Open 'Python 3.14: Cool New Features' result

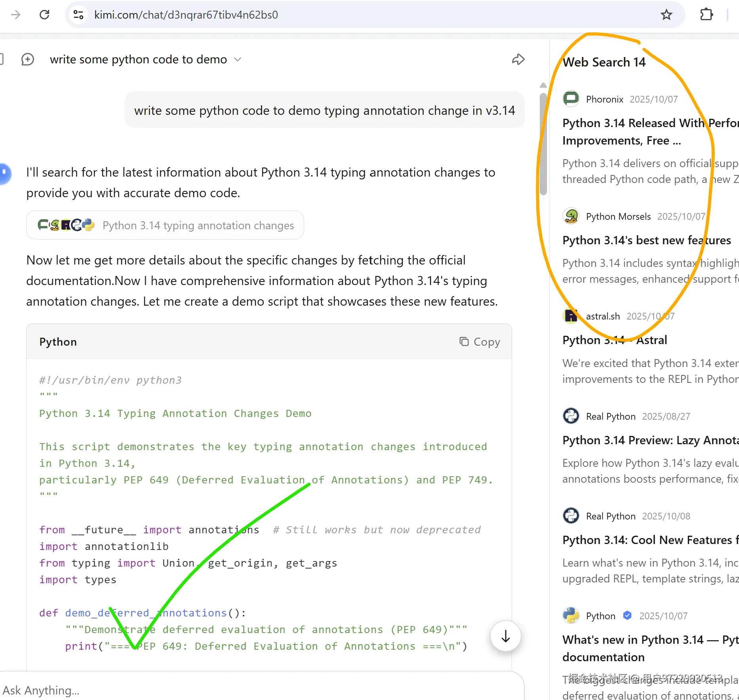coord(650,540)
